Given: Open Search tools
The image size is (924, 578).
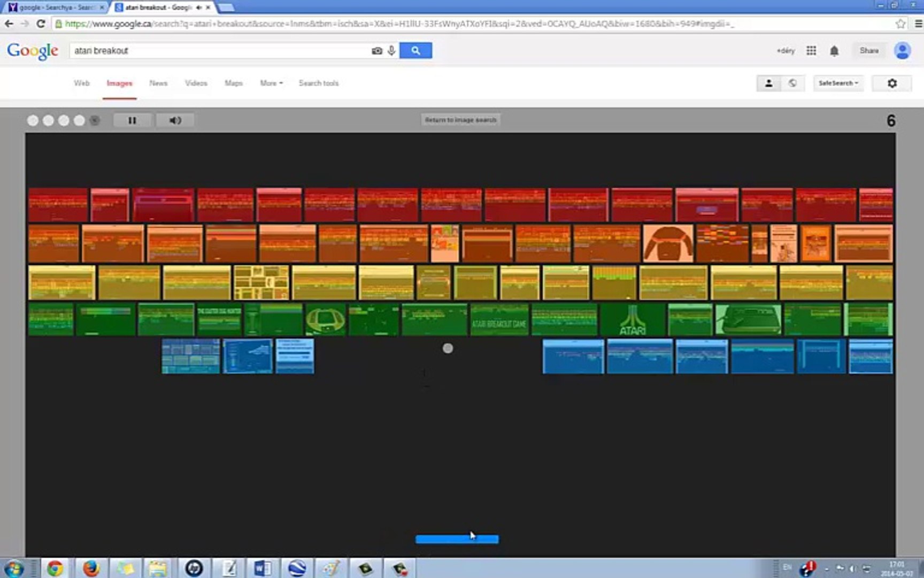Looking at the screenshot, I should [x=319, y=83].
